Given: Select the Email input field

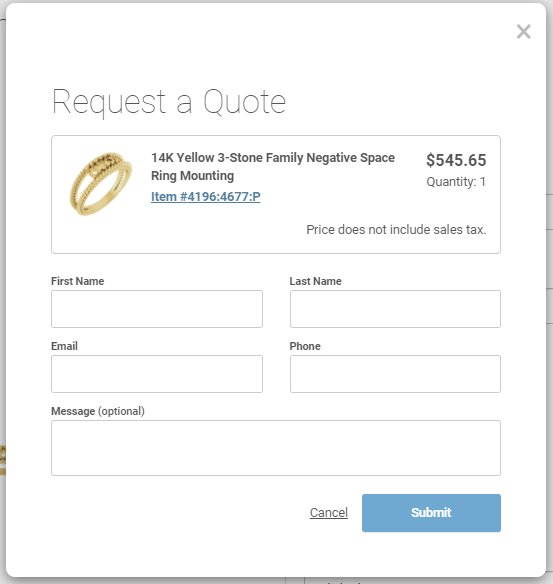Looking at the screenshot, I should click(x=157, y=374).
